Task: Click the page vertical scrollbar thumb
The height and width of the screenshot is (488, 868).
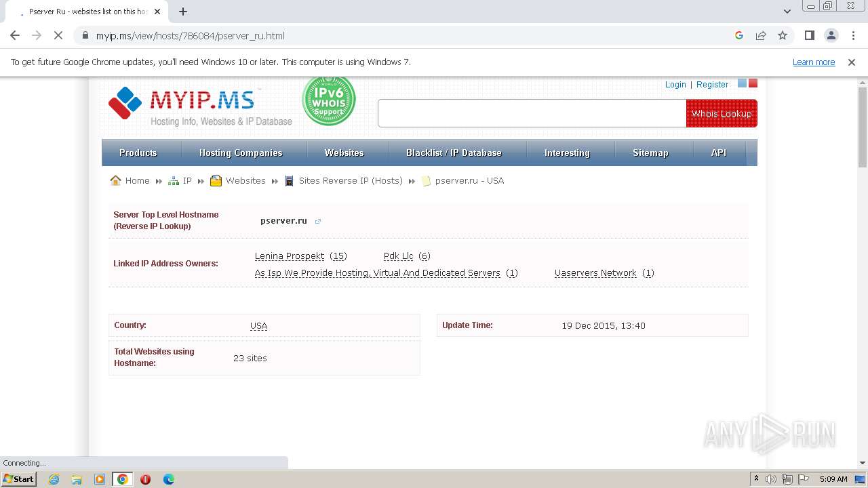Action: point(863,127)
